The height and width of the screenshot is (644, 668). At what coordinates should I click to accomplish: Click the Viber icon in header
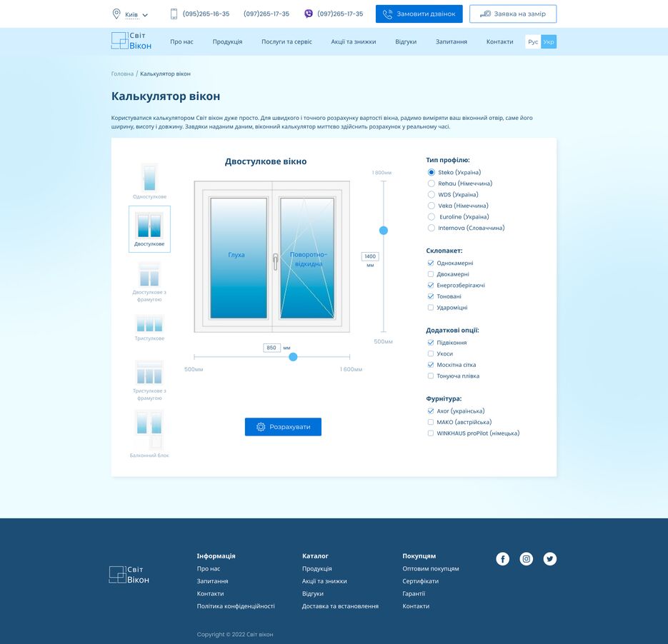click(x=309, y=14)
